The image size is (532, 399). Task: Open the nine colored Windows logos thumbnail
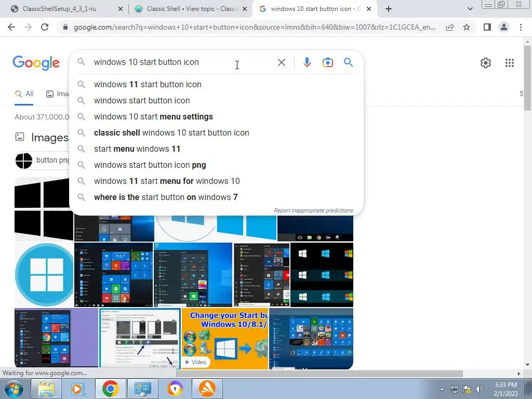click(x=322, y=275)
